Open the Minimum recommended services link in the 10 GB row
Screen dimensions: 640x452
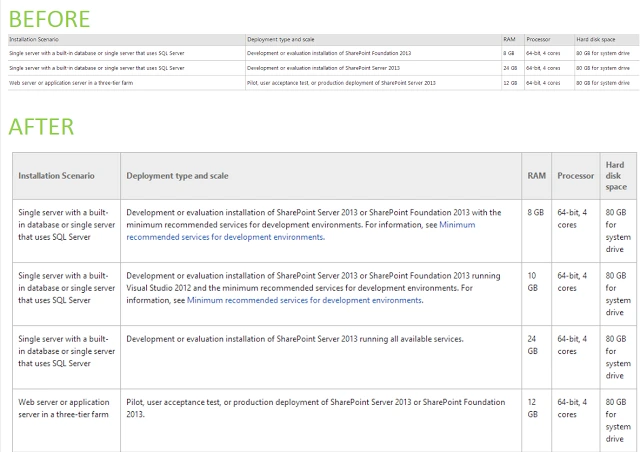coord(305,300)
